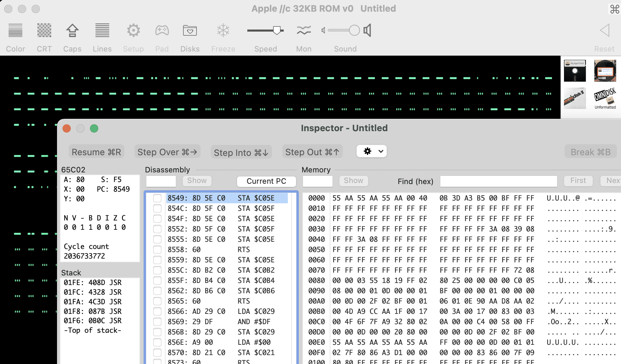Screen dimensions: 621x364
Task: Toggle the Color display mode icon
Action: click(x=15, y=30)
